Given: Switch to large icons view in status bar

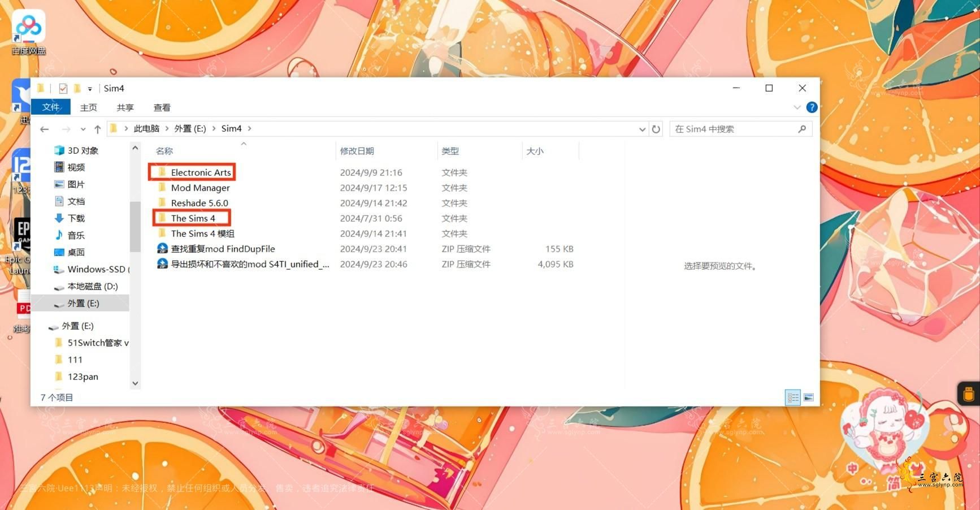Looking at the screenshot, I should [809, 397].
